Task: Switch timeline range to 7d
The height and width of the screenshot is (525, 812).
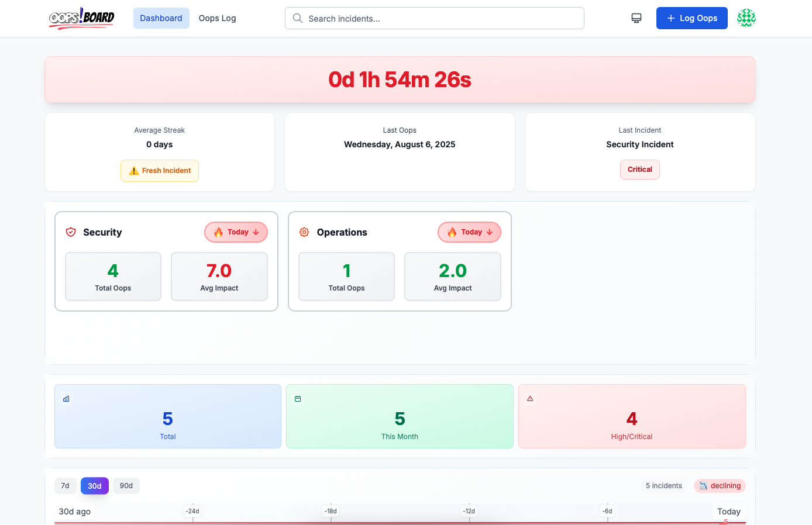Action: 65,486
